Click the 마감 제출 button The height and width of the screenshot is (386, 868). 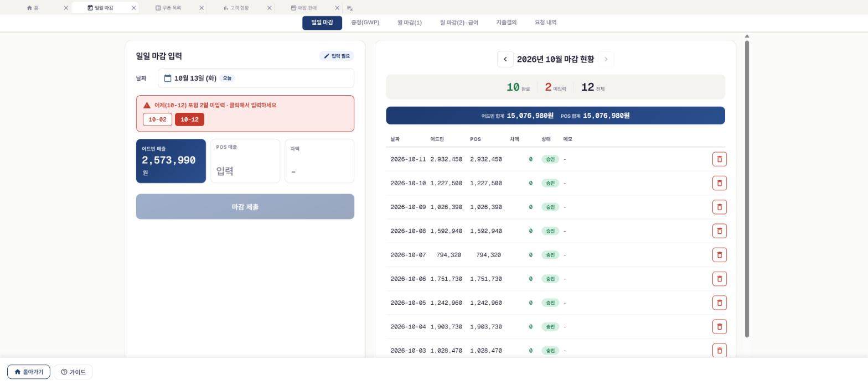click(245, 207)
